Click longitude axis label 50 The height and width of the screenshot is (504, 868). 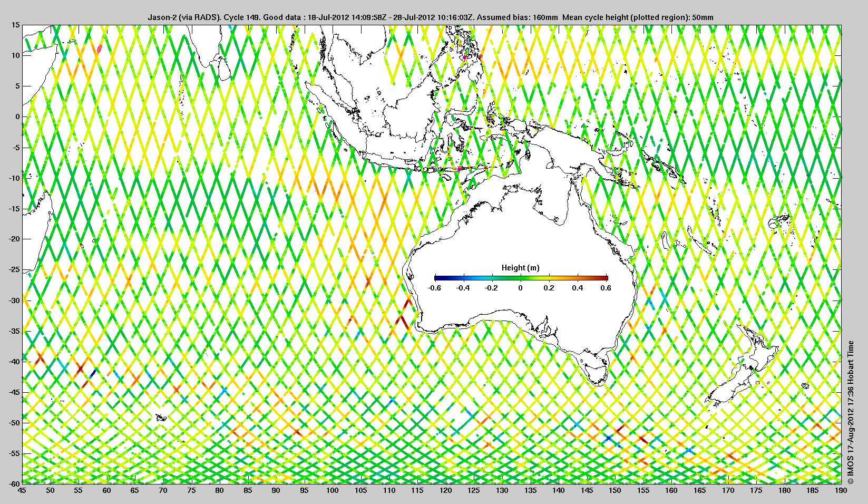coord(50,491)
